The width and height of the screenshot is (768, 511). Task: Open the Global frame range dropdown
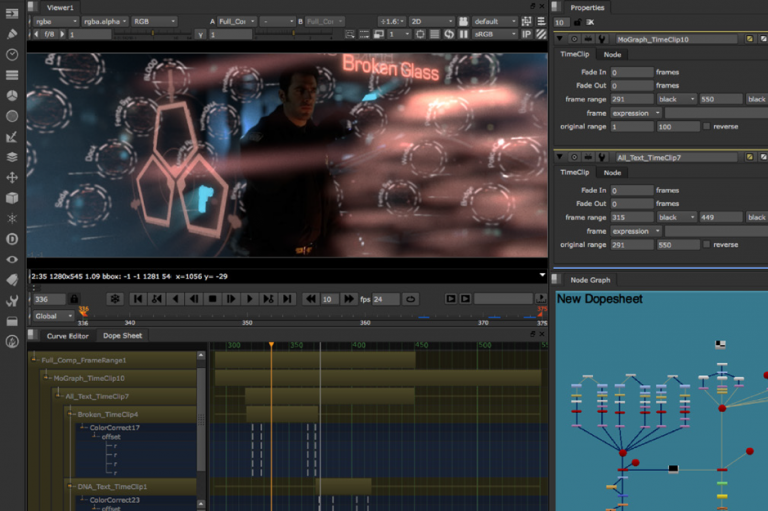(54, 316)
